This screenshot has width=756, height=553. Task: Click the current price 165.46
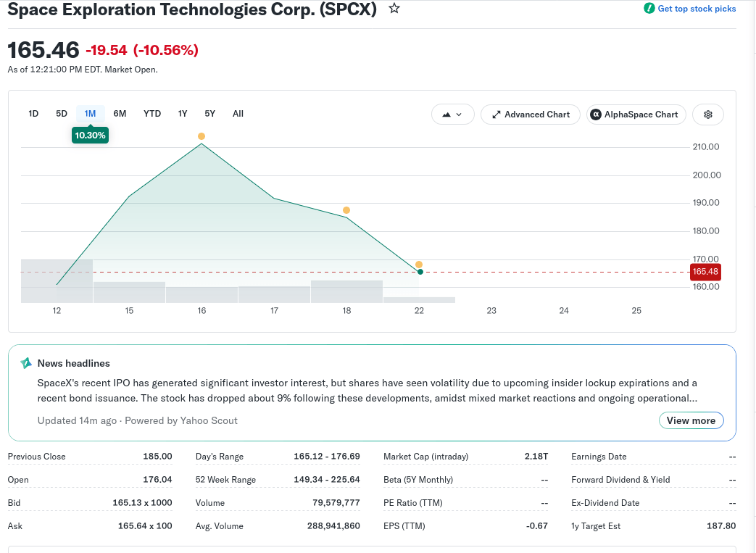pos(43,50)
